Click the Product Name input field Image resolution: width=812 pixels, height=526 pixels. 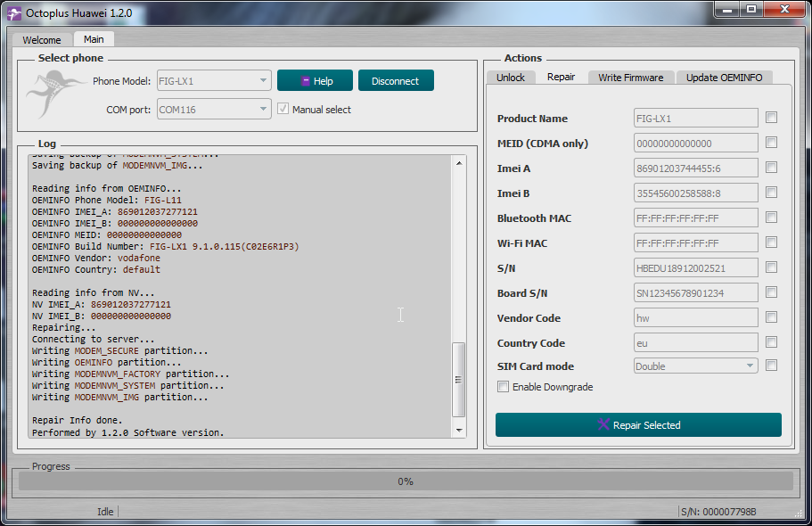[695, 119]
